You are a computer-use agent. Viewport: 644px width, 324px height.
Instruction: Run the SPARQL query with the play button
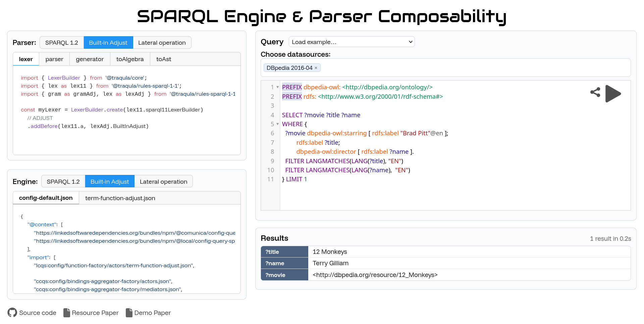tap(613, 94)
